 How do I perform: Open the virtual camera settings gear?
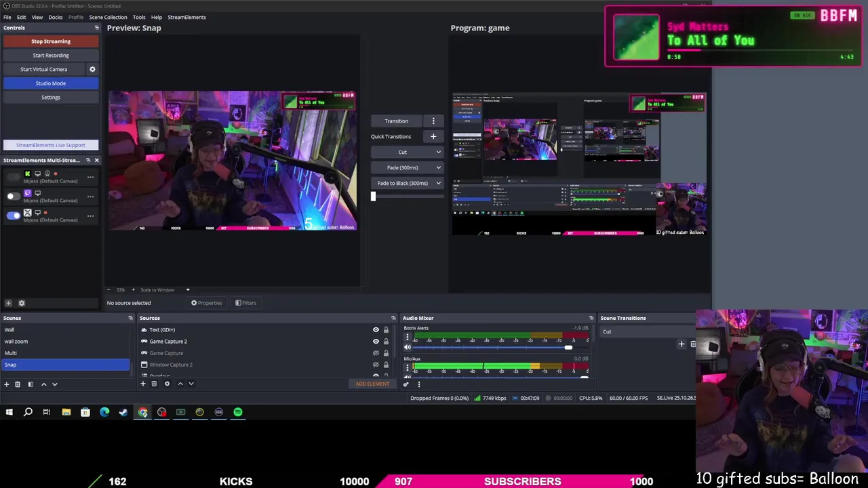tap(92, 69)
